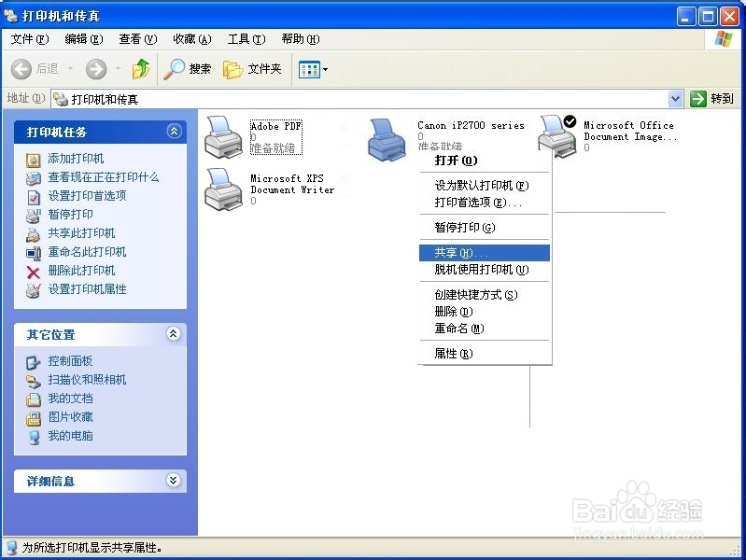Open the 文件(F) menu

30,39
